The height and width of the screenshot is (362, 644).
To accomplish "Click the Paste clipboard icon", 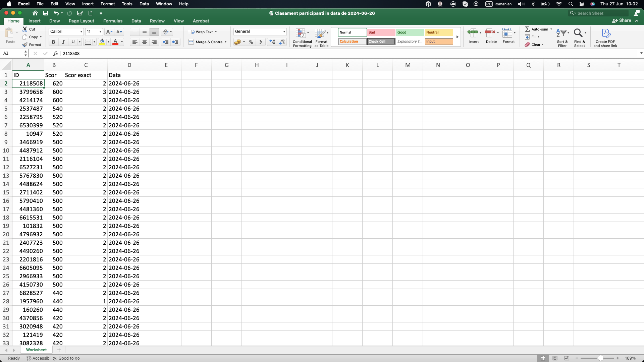I will [9, 33].
